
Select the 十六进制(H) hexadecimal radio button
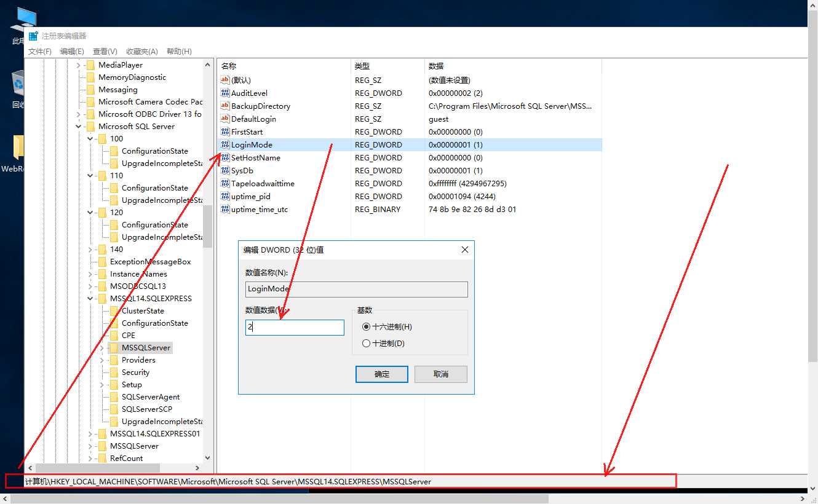367,327
